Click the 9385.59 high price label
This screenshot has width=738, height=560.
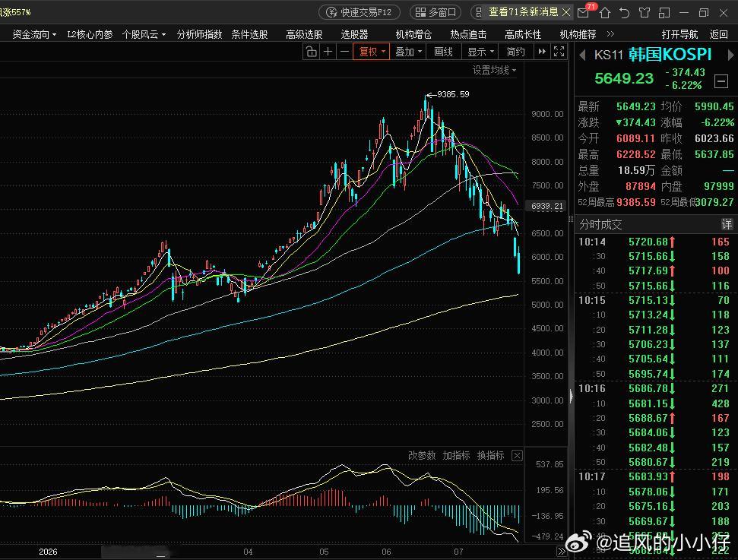tap(453, 94)
